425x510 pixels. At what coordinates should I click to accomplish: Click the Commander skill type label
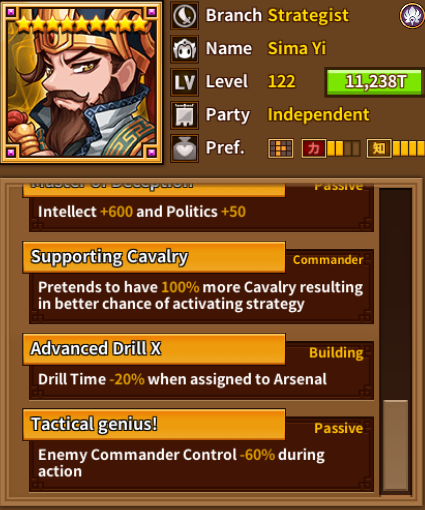point(328,260)
